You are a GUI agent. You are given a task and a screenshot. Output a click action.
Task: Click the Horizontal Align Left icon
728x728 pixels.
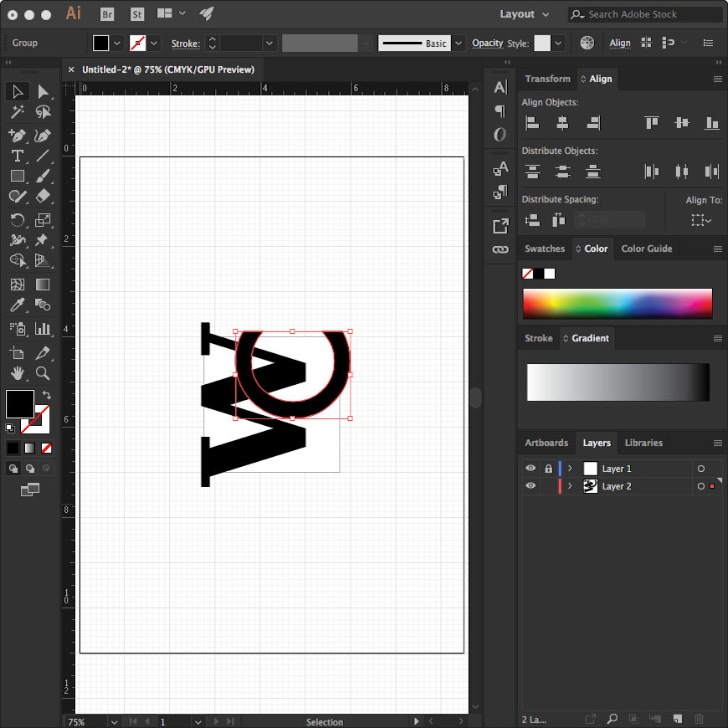[532, 123]
